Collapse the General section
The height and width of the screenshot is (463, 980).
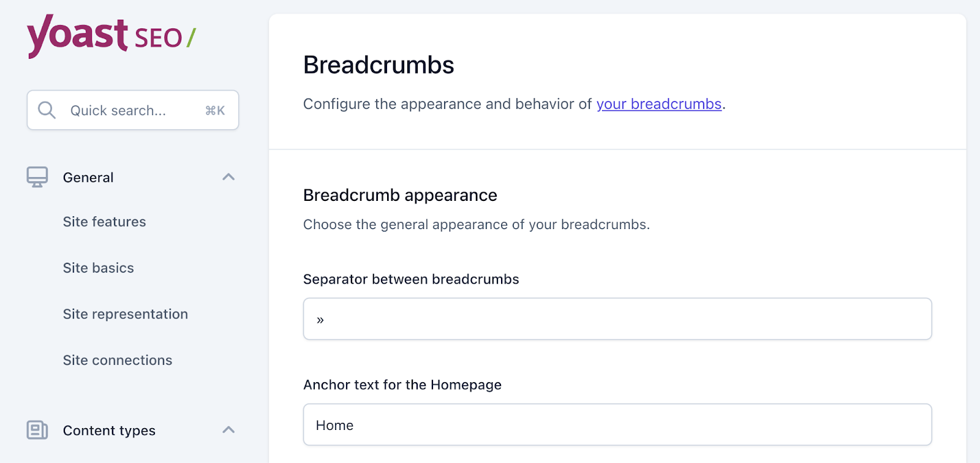228,176
